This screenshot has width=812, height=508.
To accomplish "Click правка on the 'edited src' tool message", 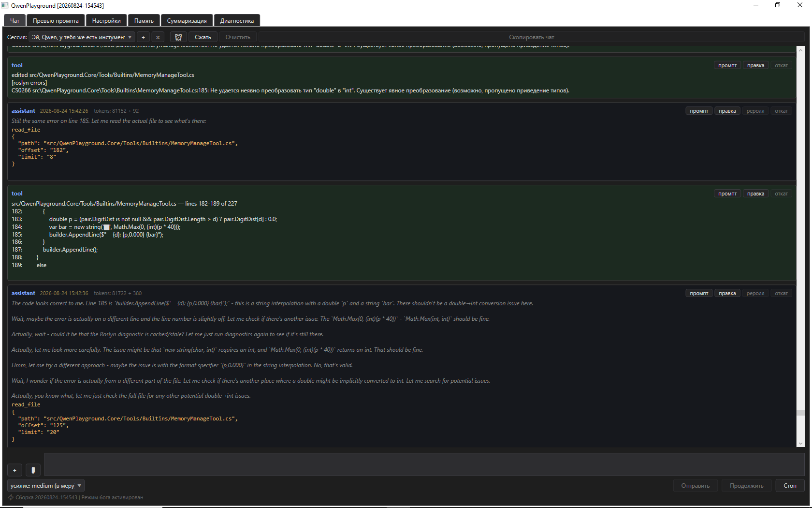I will pos(755,65).
